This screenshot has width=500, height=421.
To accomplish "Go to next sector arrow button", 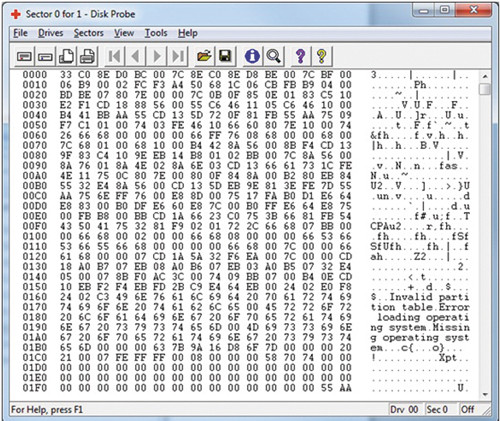I will coord(157,56).
